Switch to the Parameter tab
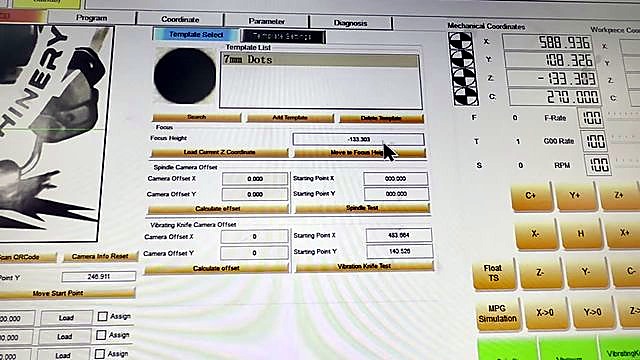The height and width of the screenshot is (360, 640). pyautogui.click(x=267, y=21)
